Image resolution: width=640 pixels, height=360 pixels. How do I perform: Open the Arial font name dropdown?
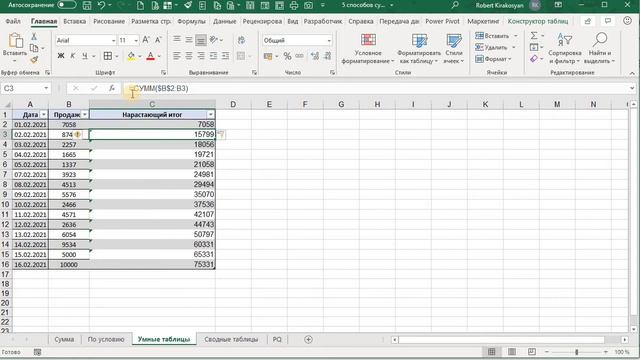tap(113, 40)
